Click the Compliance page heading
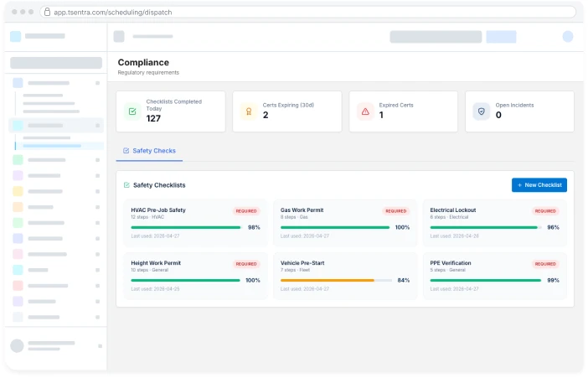This screenshot has height=378, width=588. point(143,62)
